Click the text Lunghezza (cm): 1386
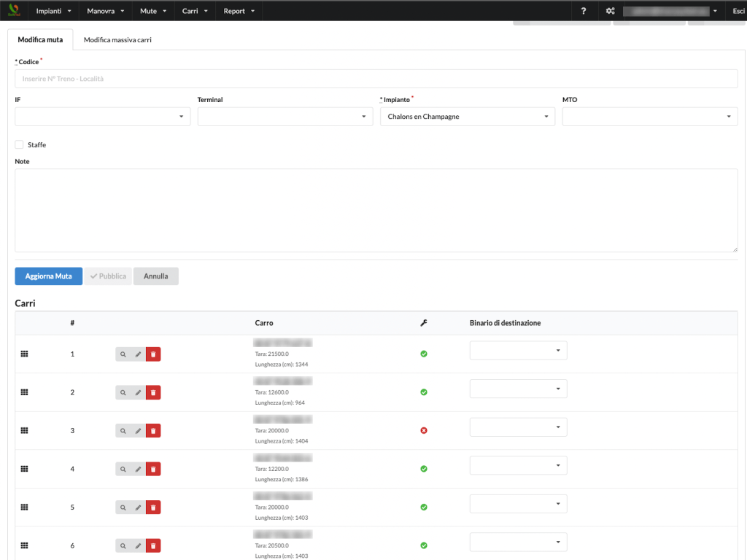 tap(282, 480)
